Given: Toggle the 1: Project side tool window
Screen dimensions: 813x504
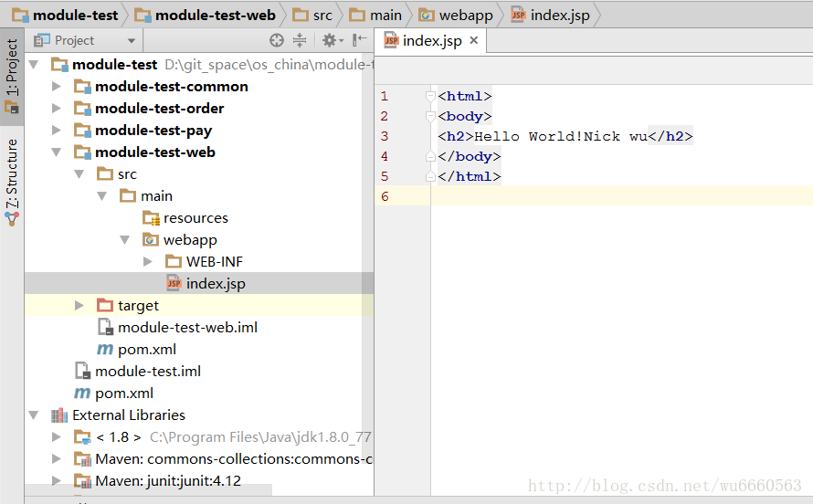Looking at the screenshot, I should [x=12, y=75].
